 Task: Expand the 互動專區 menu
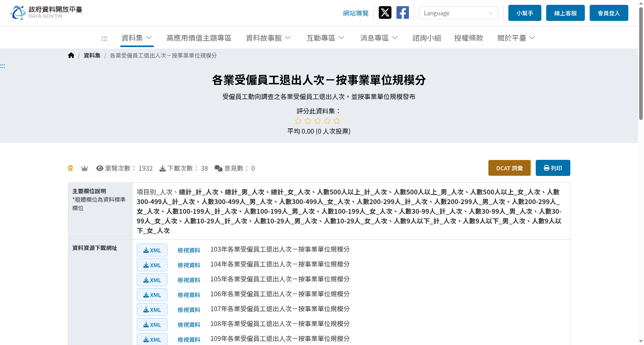click(x=325, y=38)
